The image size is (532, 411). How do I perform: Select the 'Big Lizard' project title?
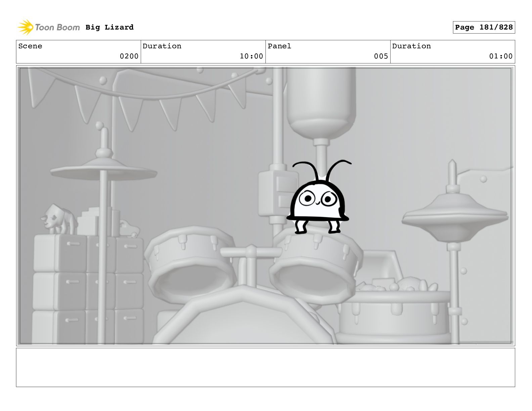(x=109, y=27)
